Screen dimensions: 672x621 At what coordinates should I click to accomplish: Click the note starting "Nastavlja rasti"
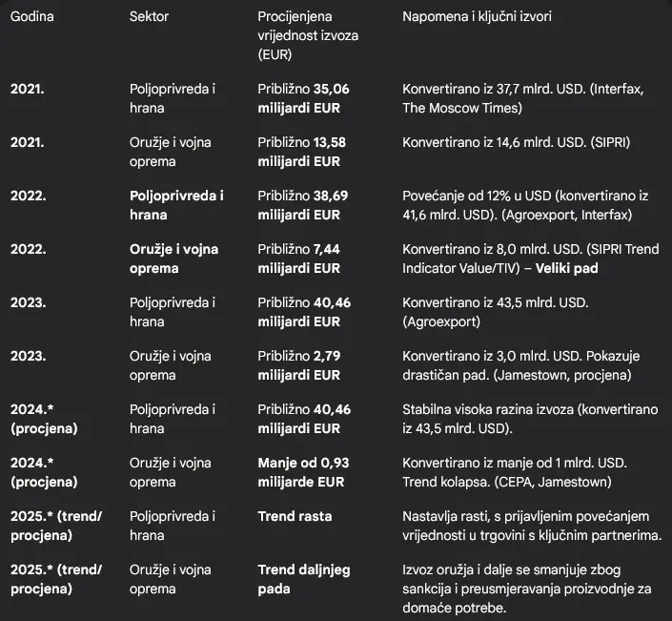[532, 526]
